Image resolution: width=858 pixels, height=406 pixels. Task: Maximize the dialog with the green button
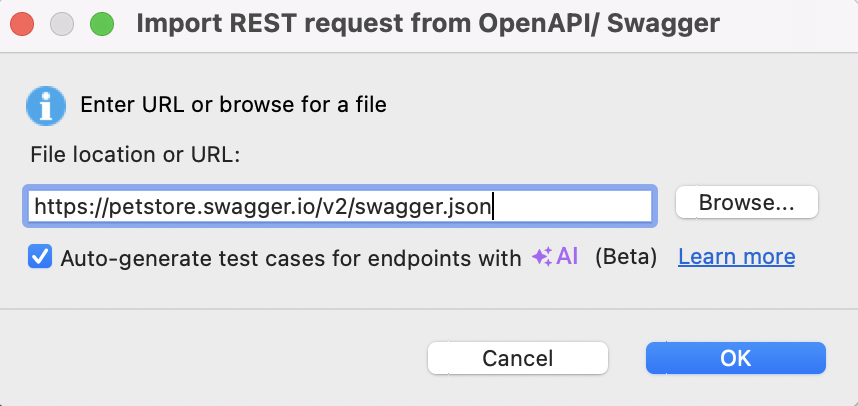click(x=101, y=23)
